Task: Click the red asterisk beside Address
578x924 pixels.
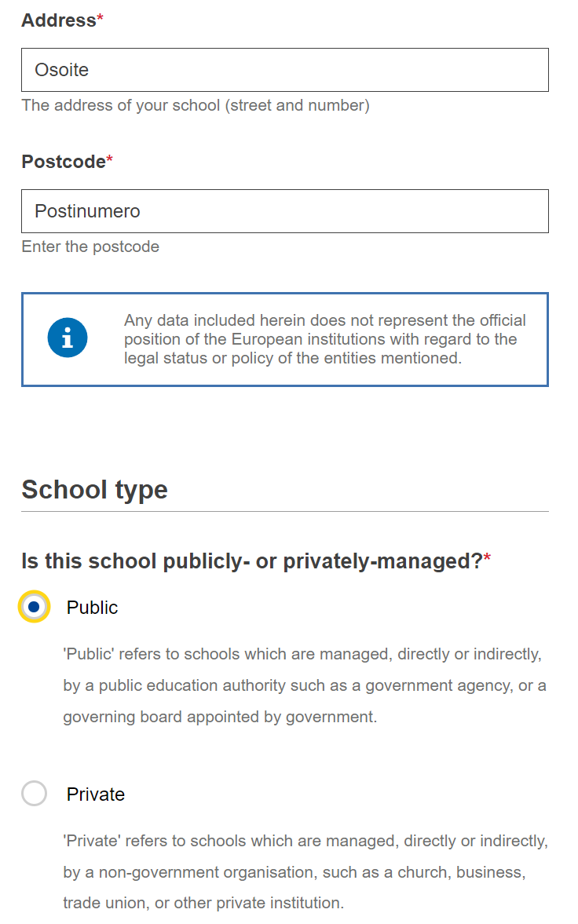Action: (x=101, y=18)
